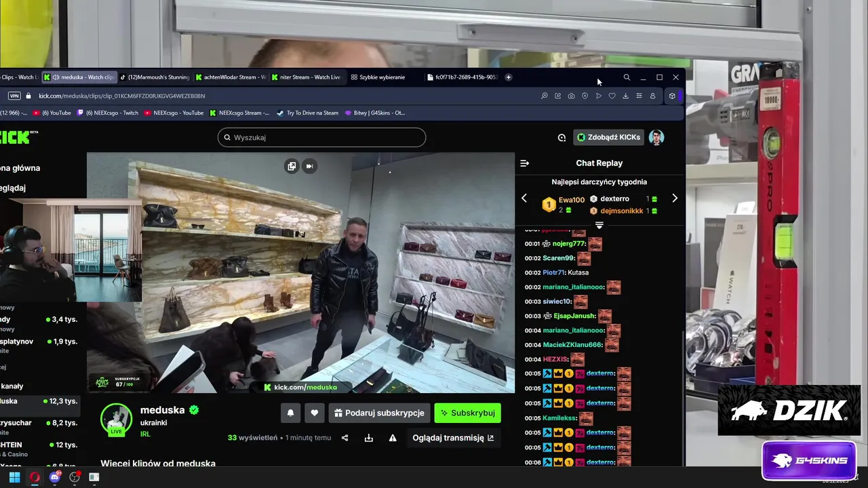Click the chat username HEZXIS

[x=555, y=359]
